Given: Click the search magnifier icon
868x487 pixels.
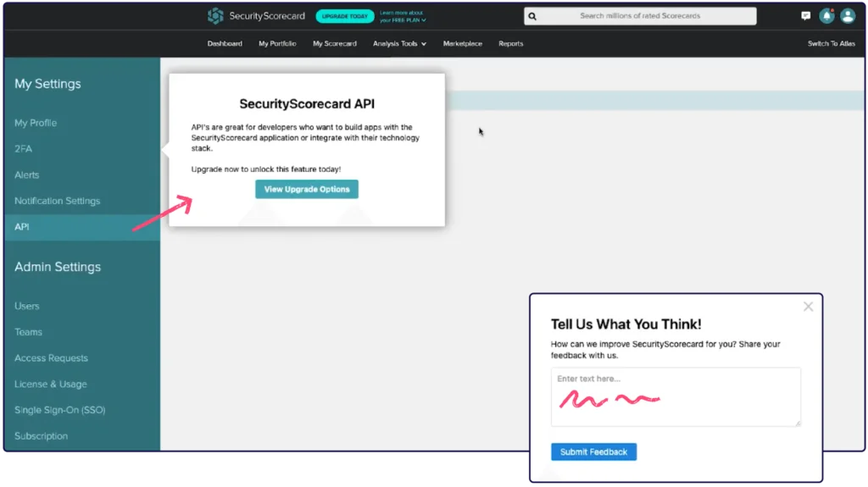Looking at the screenshot, I should click(532, 16).
